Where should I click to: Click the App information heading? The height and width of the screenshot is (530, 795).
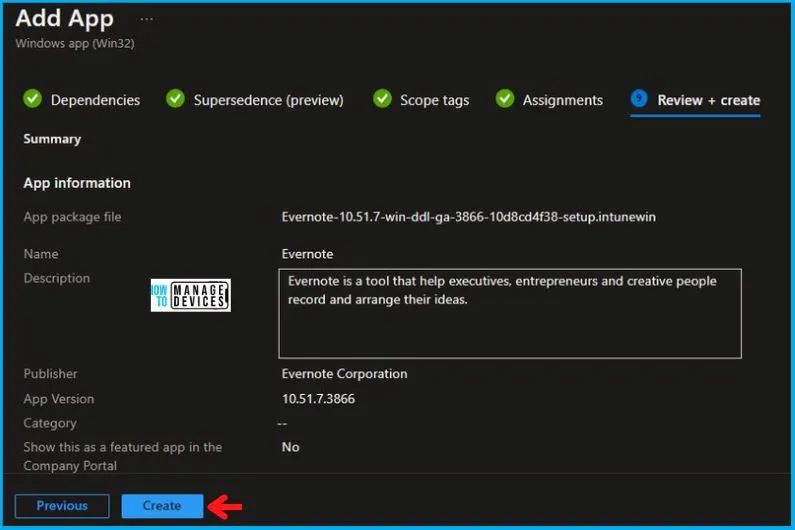77,183
